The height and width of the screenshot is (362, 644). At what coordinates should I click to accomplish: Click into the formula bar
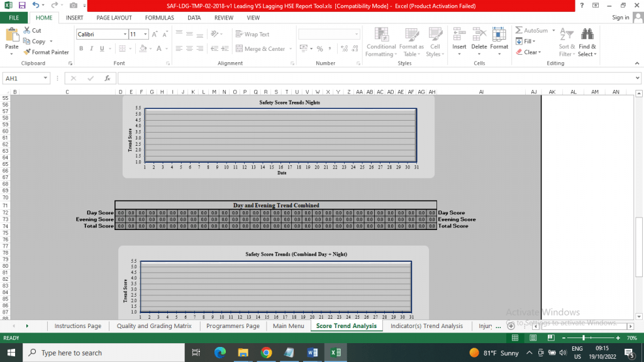377,78
